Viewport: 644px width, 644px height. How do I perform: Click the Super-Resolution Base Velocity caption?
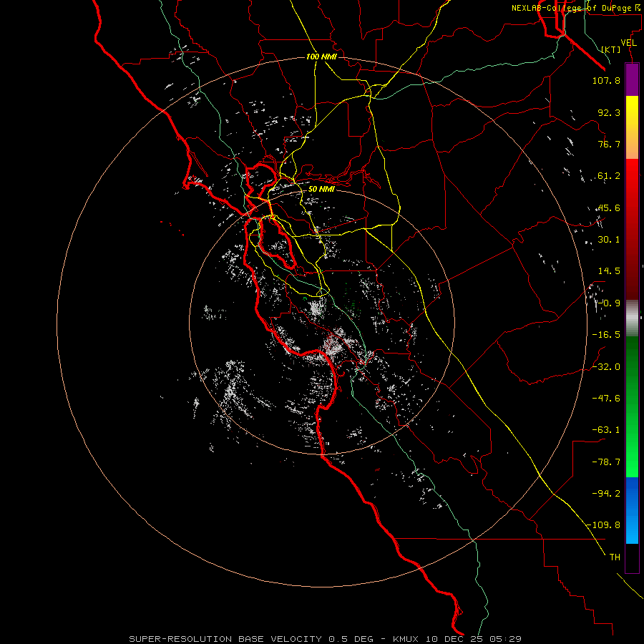(326, 639)
